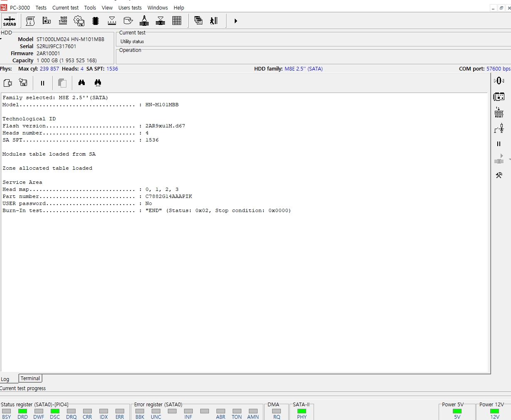The height and width of the screenshot is (420, 511).
Task: Toggle the pause button in right sidebar
Action: (x=499, y=144)
